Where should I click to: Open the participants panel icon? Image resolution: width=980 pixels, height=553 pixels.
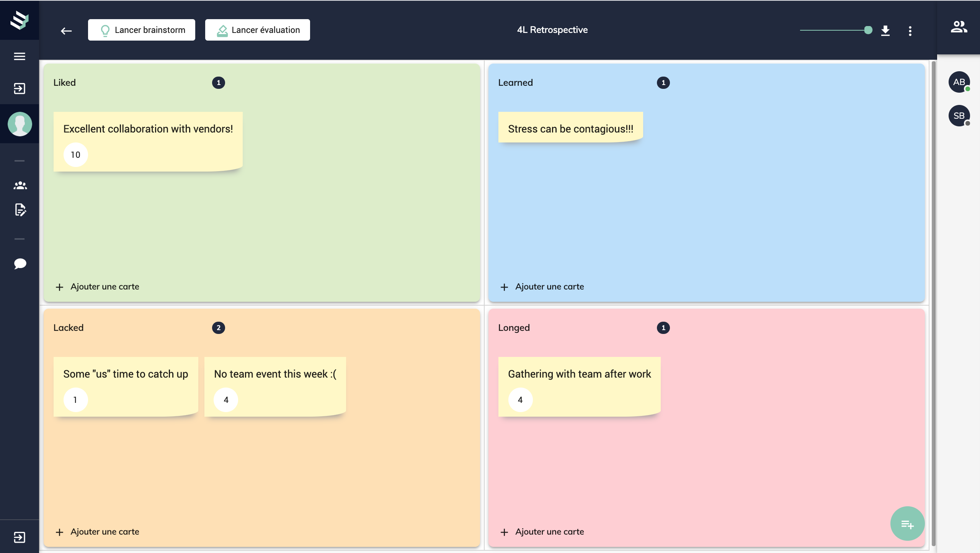[959, 27]
